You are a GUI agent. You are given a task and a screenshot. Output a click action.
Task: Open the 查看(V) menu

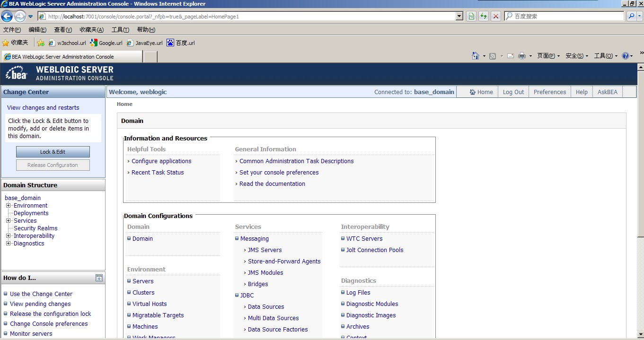coord(63,30)
